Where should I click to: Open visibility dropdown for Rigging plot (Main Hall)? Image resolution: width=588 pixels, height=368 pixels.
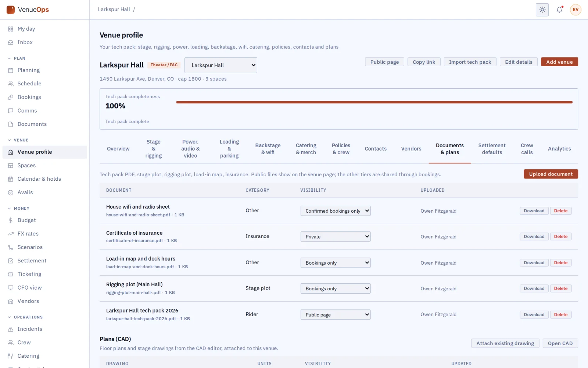pos(336,289)
